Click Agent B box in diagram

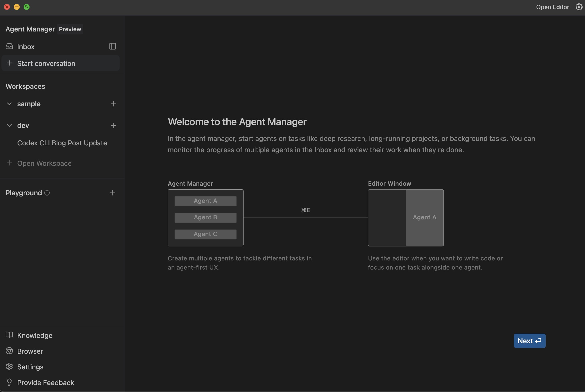click(x=205, y=217)
